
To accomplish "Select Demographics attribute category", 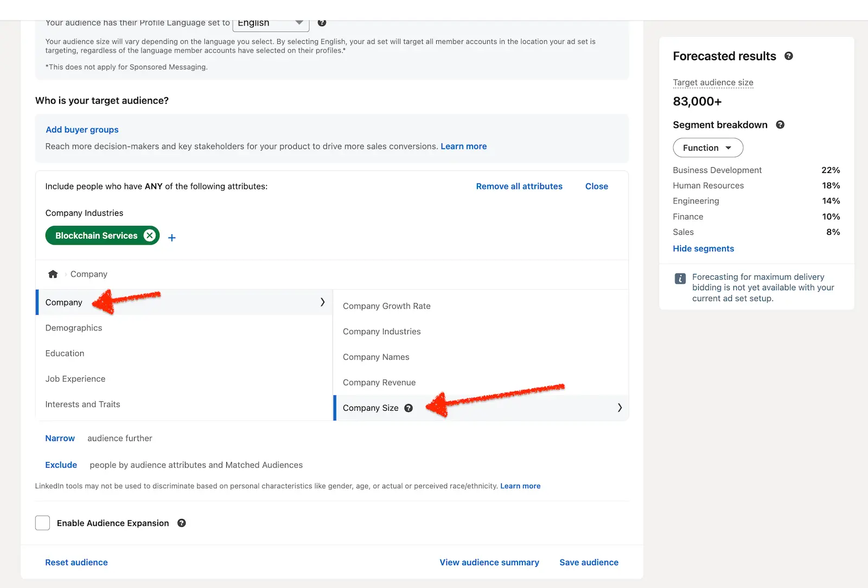I will pos(74,328).
